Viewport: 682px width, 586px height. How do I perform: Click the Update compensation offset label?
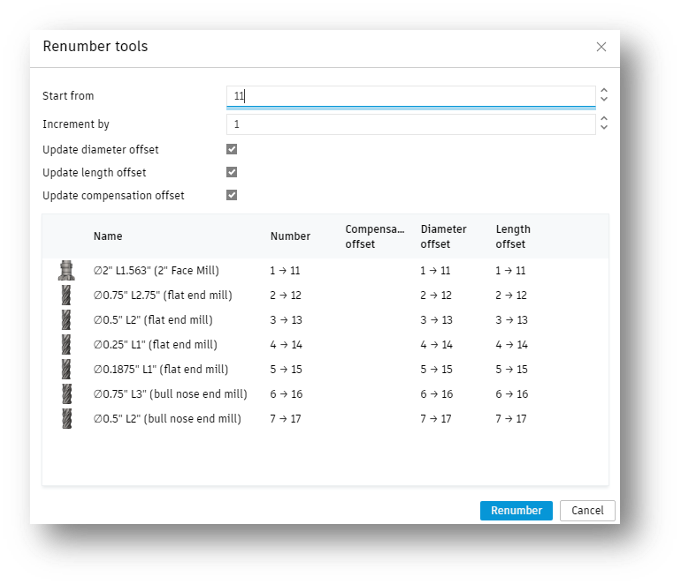pos(114,196)
